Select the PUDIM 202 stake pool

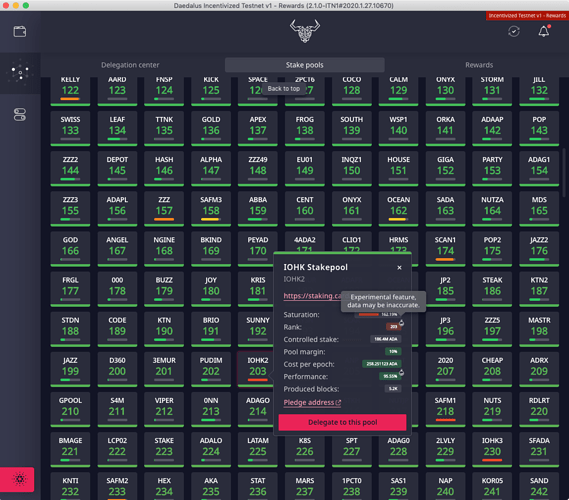tap(211, 370)
